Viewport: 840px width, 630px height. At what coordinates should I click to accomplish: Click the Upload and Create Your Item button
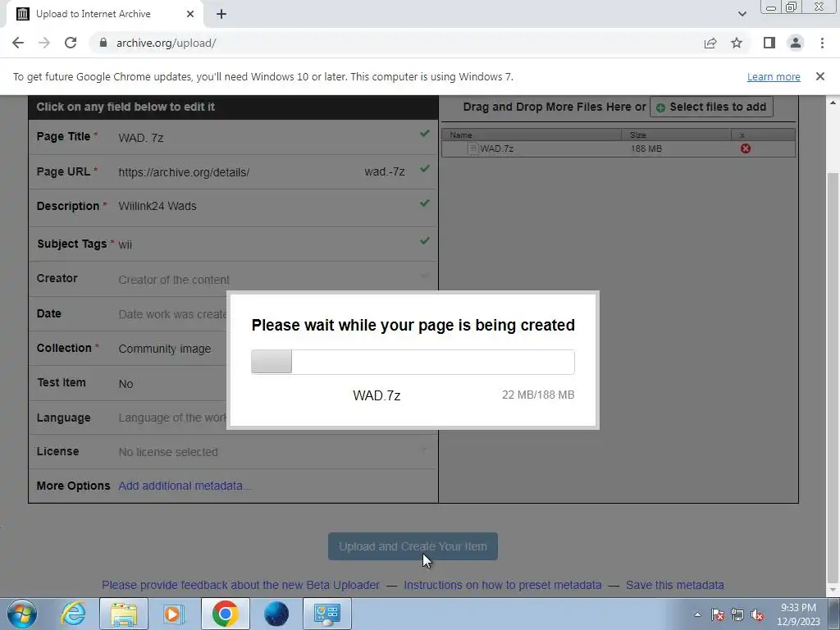click(413, 546)
